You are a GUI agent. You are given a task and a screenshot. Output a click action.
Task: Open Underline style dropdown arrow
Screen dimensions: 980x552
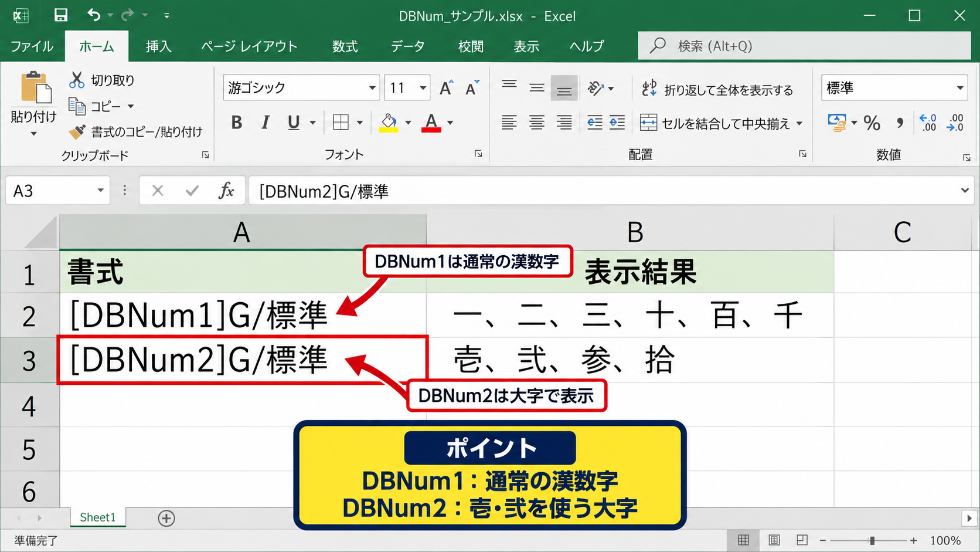(x=313, y=123)
